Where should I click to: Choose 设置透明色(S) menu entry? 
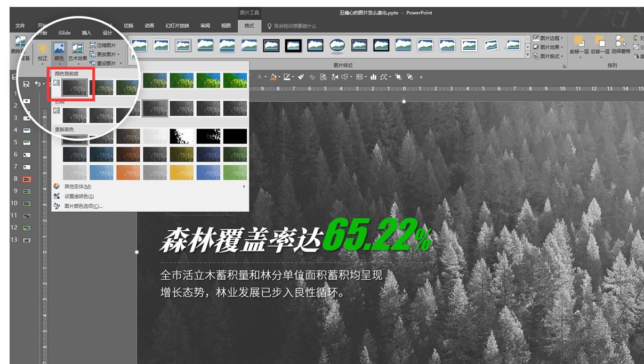coord(150,196)
